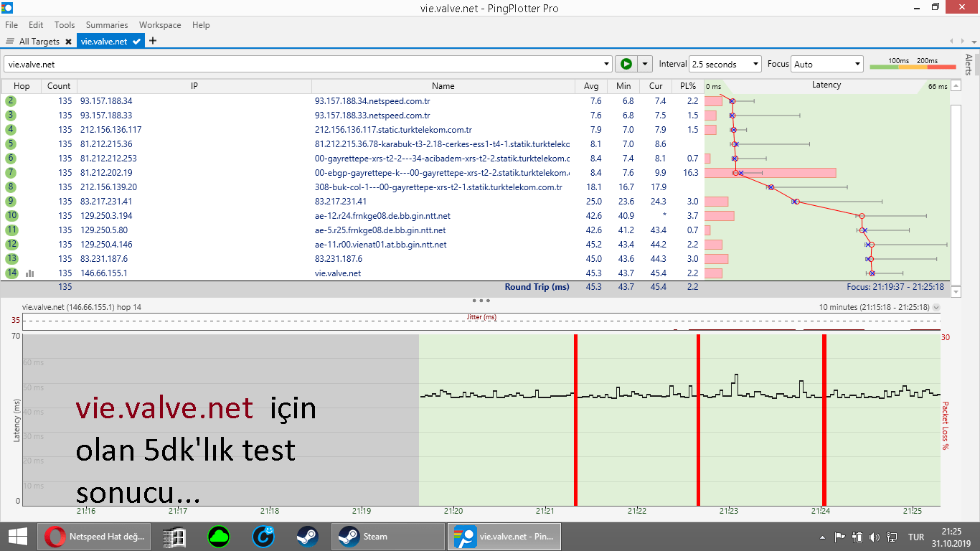
Task: Open the volume speaker tray icon
Action: (x=874, y=537)
